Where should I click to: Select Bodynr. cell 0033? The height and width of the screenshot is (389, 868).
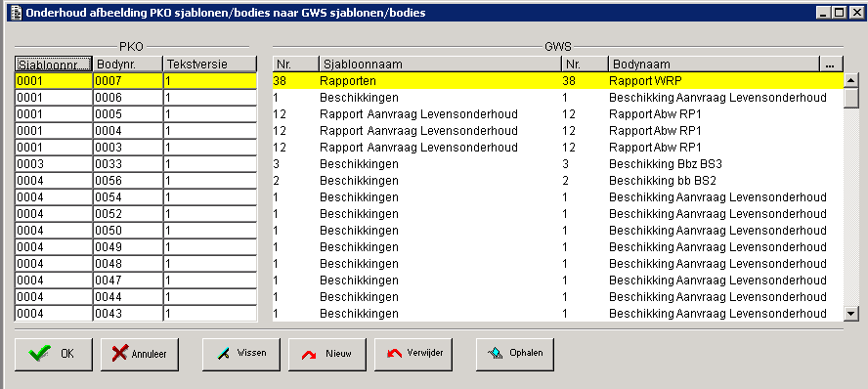pyautogui.click(x=127, y=164)
